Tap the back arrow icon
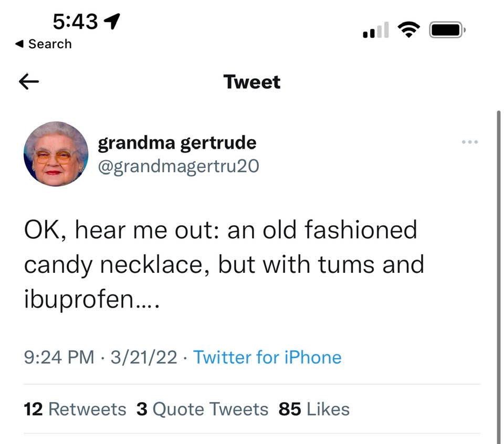This screenshot has height=444, width=504. coord(29,81)
